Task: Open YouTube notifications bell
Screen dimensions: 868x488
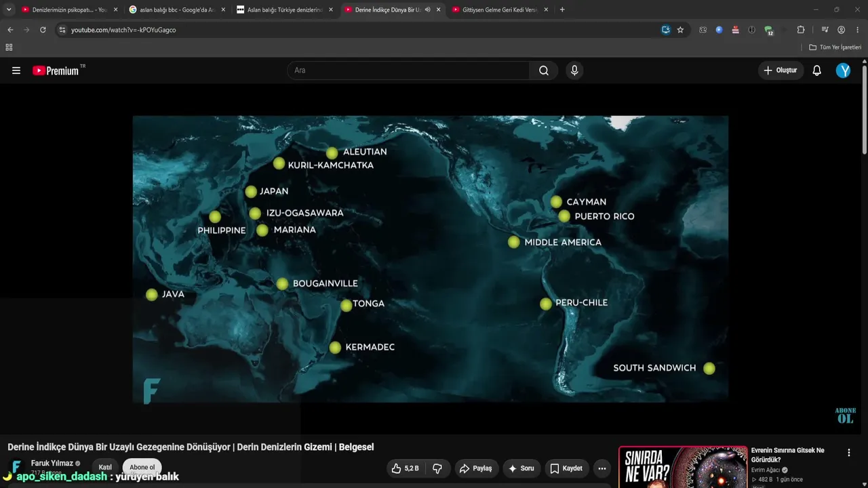Action: click(x=817, y=70)
